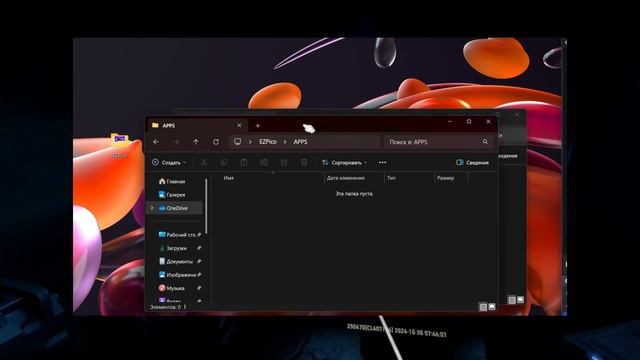Open the three-dots more options menu
This screenshot has width=640, height=360.
point(382,162)
